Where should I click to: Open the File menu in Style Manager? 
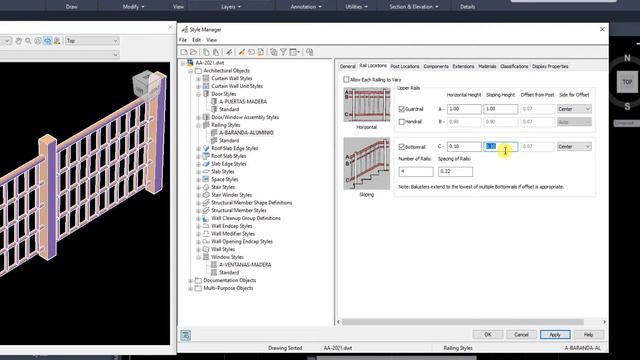183,40
